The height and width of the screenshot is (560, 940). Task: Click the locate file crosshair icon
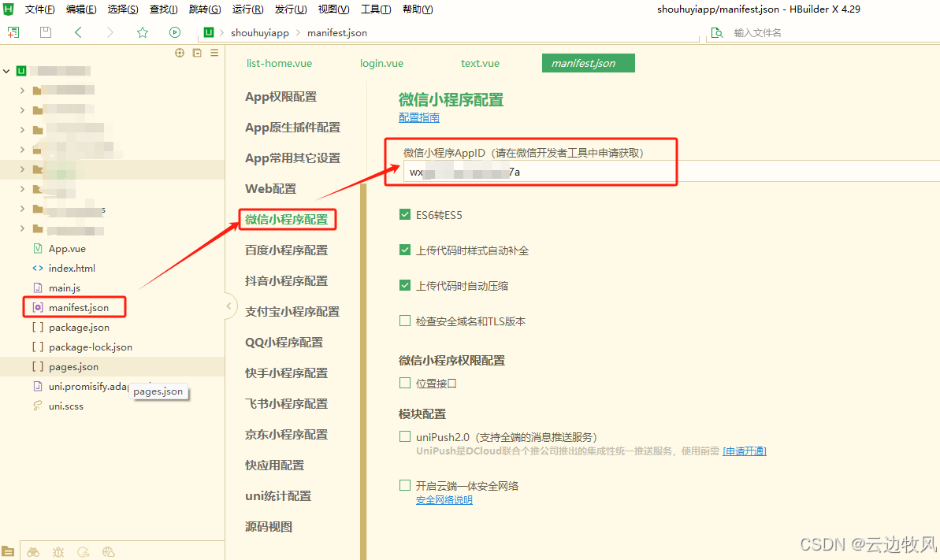point(179,53)
